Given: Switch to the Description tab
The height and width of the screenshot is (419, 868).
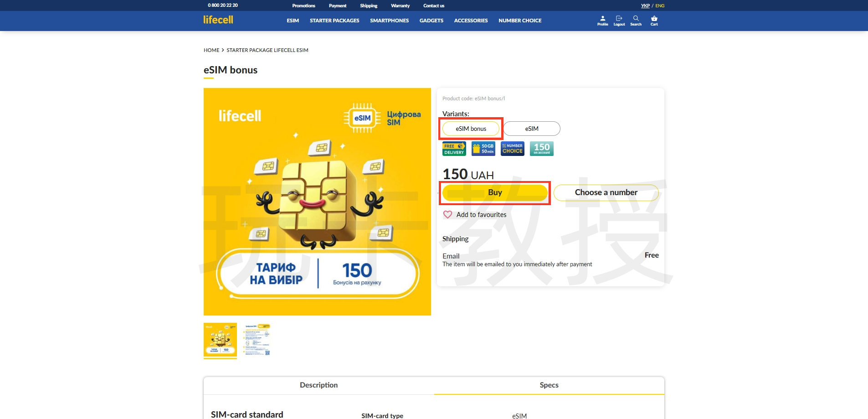Looking at the screenshot, I should 319,385.
